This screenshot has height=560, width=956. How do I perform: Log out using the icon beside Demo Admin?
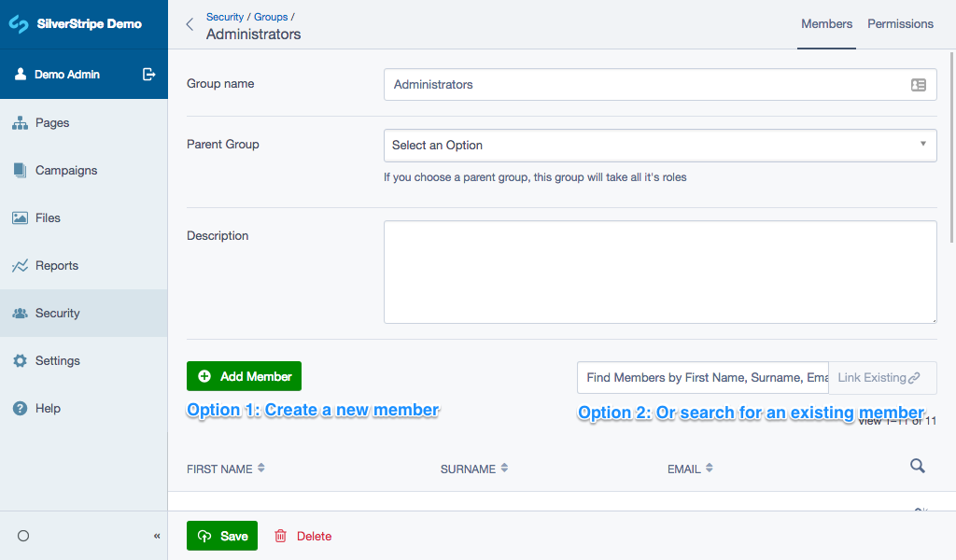[148, 74]
